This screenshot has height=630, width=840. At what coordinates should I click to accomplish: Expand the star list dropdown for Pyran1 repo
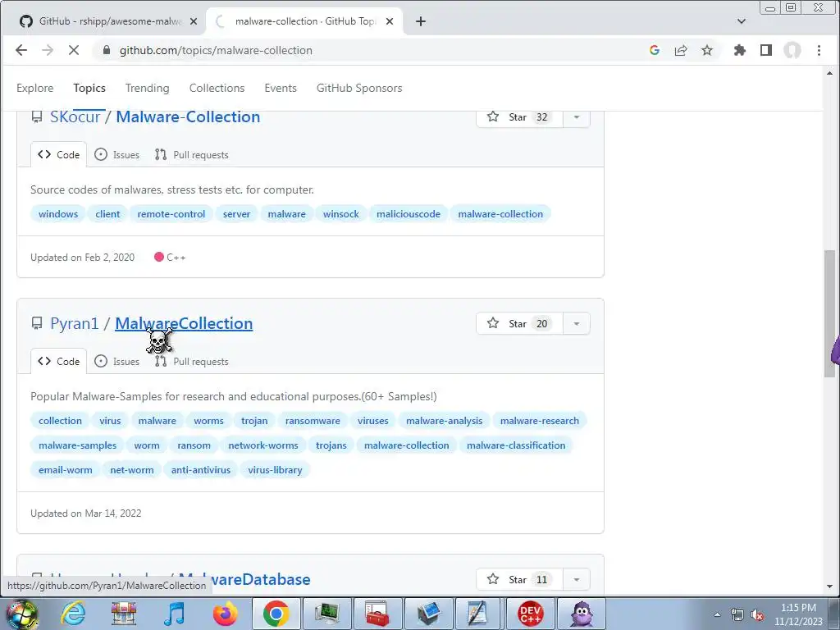pos(577,323)
